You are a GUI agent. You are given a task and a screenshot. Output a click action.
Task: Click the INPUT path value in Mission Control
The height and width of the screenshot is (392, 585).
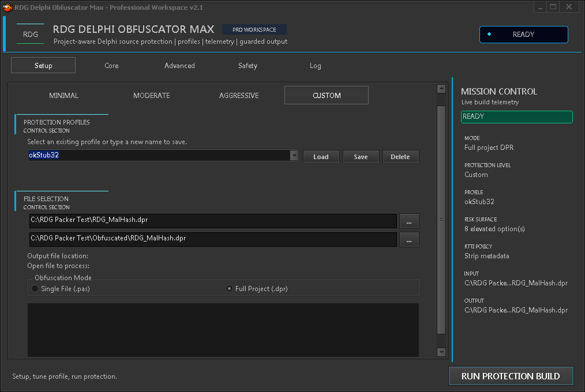[516, 283]
